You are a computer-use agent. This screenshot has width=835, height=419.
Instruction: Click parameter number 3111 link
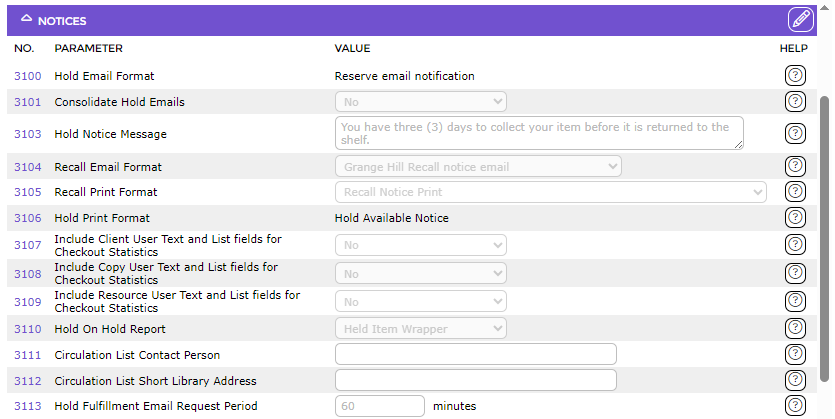pos(28,355)
